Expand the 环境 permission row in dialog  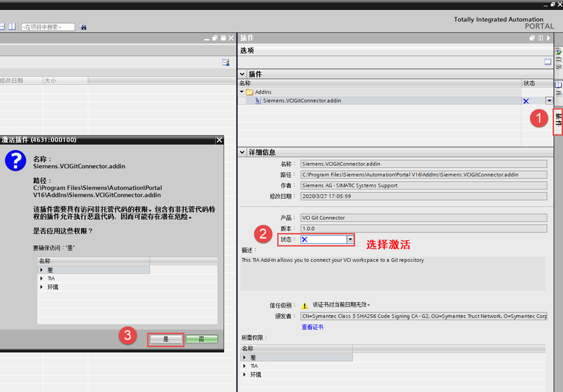tap(42, 287)
